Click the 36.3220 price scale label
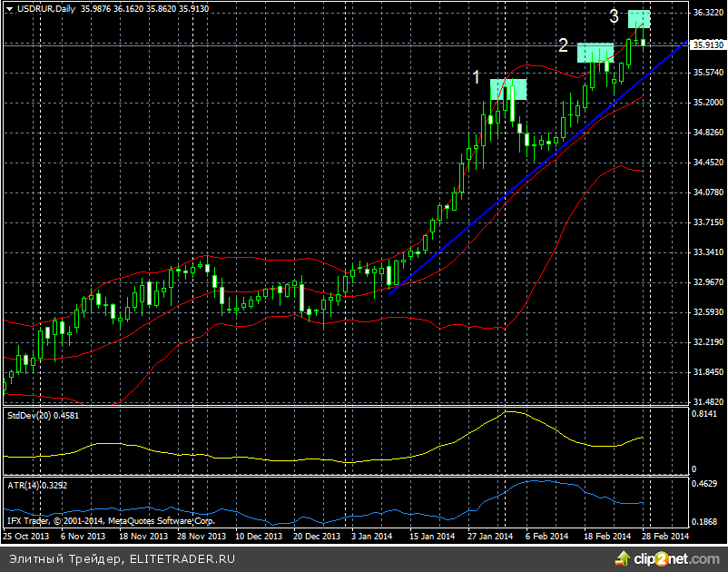728x572 pixels. tap(708, 13)
